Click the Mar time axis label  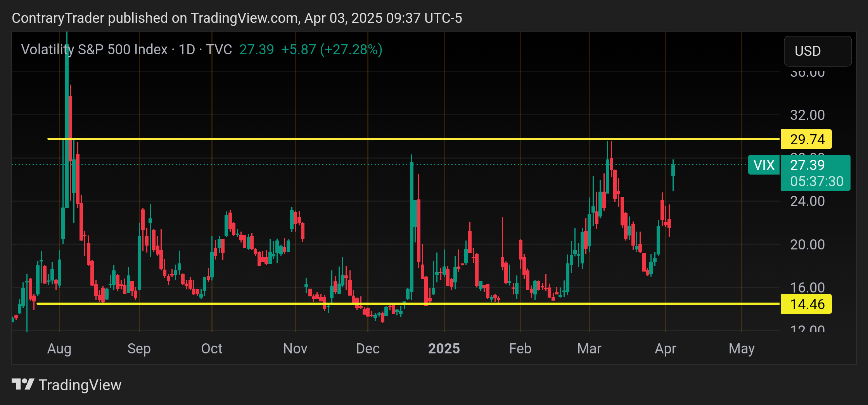[589, 348]
